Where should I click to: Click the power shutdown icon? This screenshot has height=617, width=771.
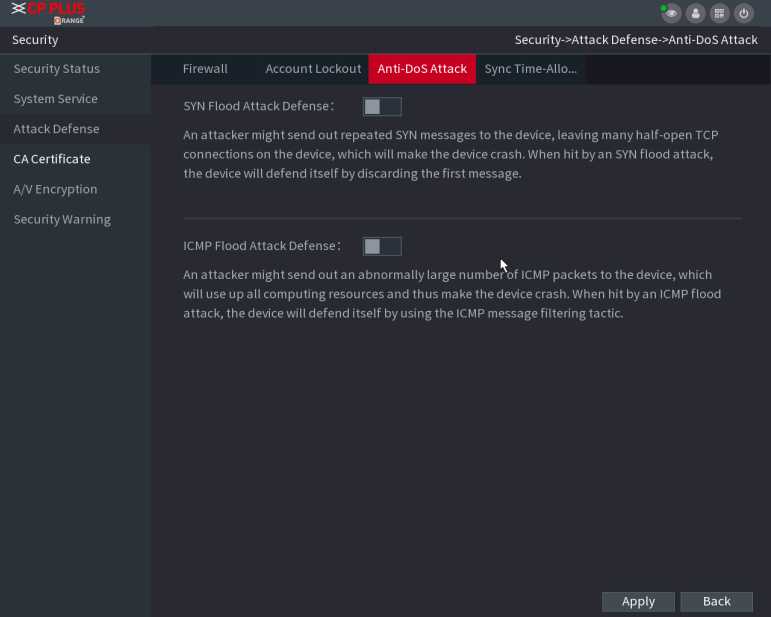pos(744,13)
